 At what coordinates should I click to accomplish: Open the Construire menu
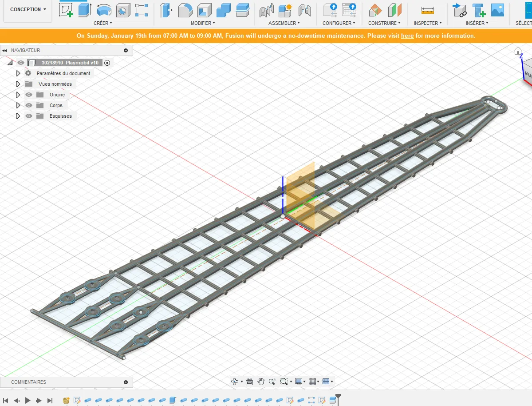click(384, 23)
